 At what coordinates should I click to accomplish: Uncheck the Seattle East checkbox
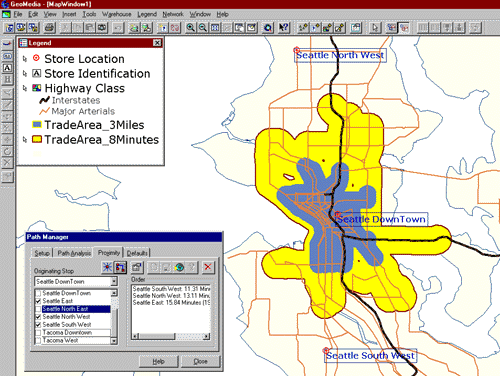click(x=38, y=301)
